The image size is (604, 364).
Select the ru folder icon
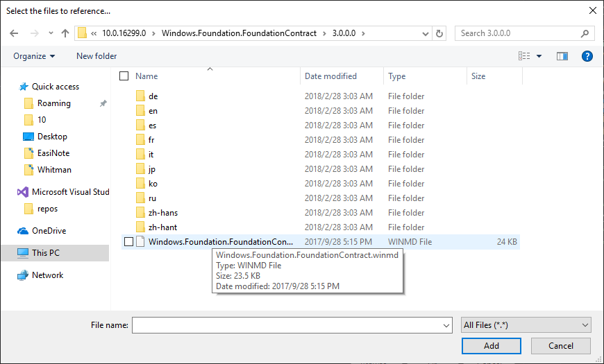point(140,198)
